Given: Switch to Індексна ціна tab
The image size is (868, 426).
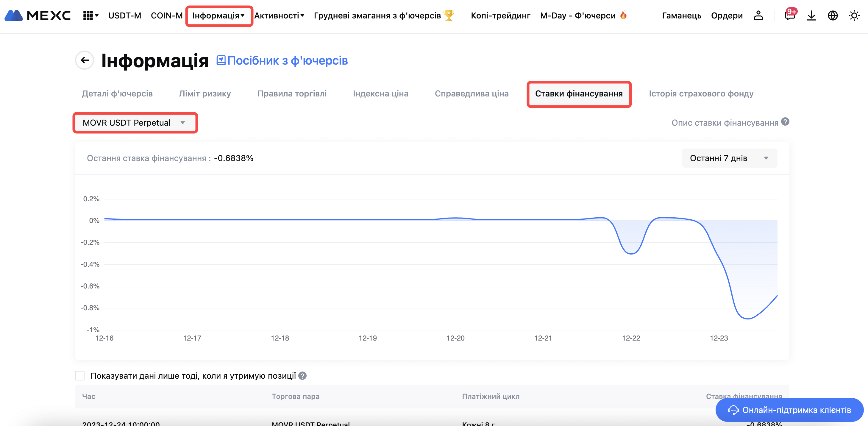Looking at the screenshot, I should pos(380,94).
